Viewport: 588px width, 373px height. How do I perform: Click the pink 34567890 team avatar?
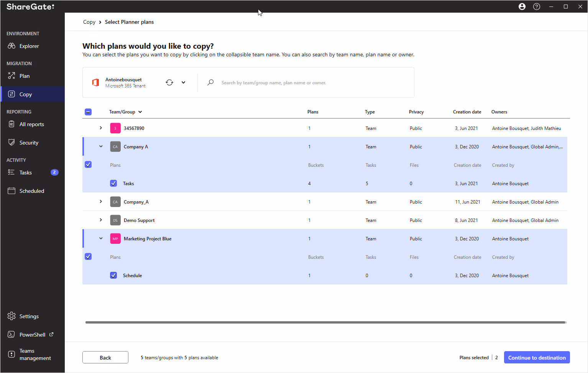tap(115, 128)
